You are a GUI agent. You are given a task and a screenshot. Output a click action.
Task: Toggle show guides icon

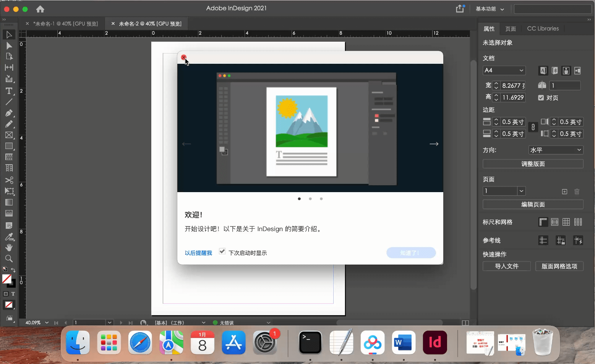coord(543,240)
